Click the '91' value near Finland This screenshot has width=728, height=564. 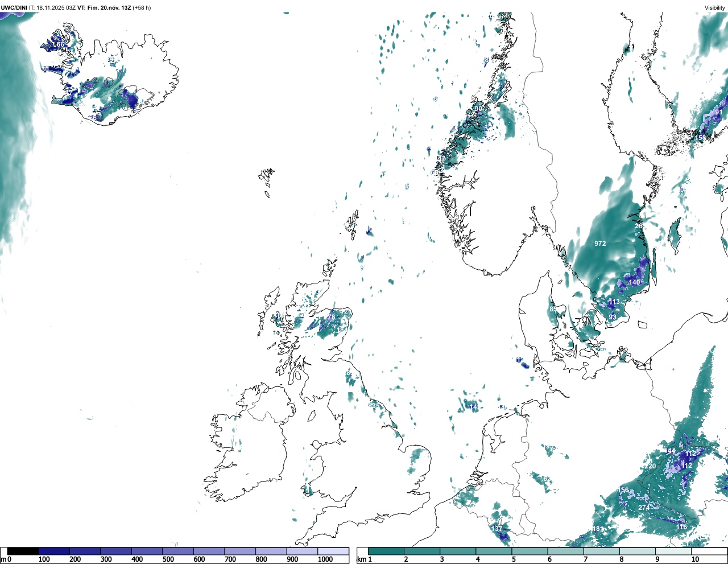point(719,113)
